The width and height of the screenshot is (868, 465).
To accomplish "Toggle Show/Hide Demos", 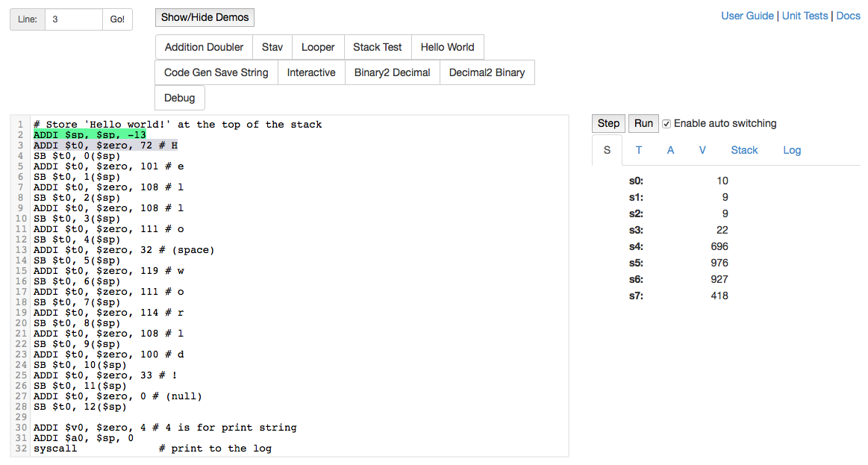I will tap(204, 17).
